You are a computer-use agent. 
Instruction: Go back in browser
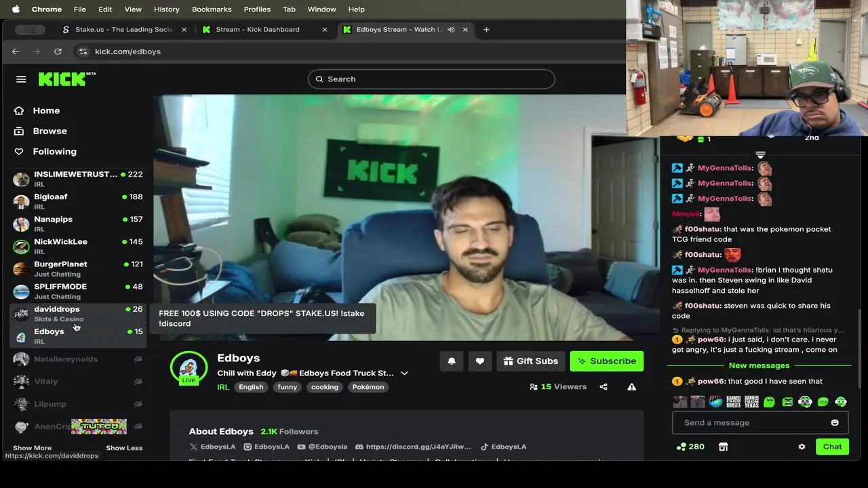16,52
